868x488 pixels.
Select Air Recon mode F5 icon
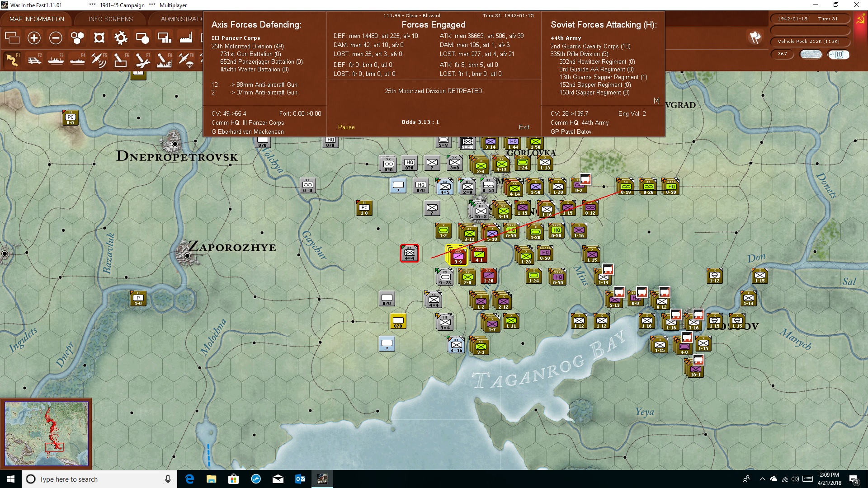99,60
